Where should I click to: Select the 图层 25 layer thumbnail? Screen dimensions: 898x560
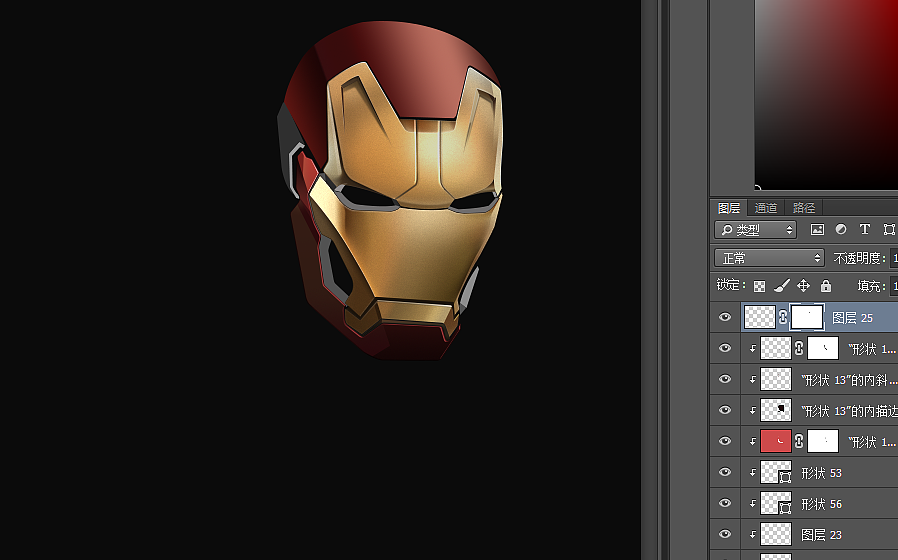tap(759, 317)
